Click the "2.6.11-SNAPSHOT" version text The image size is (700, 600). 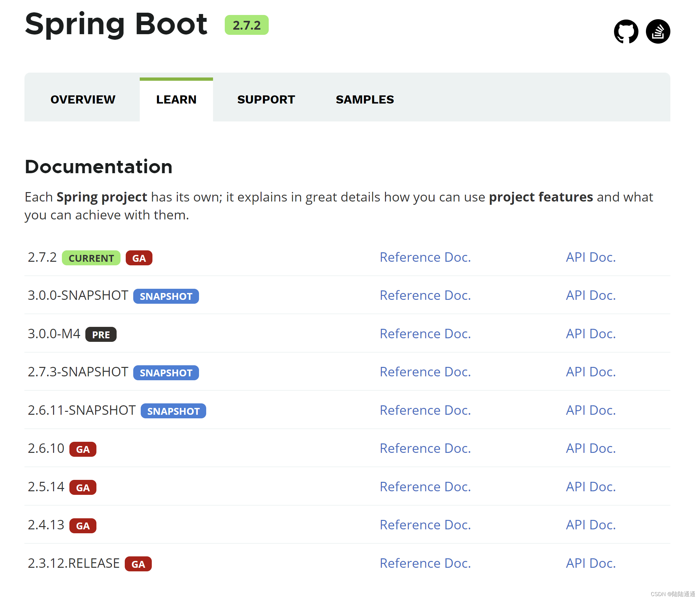(82, 411)
